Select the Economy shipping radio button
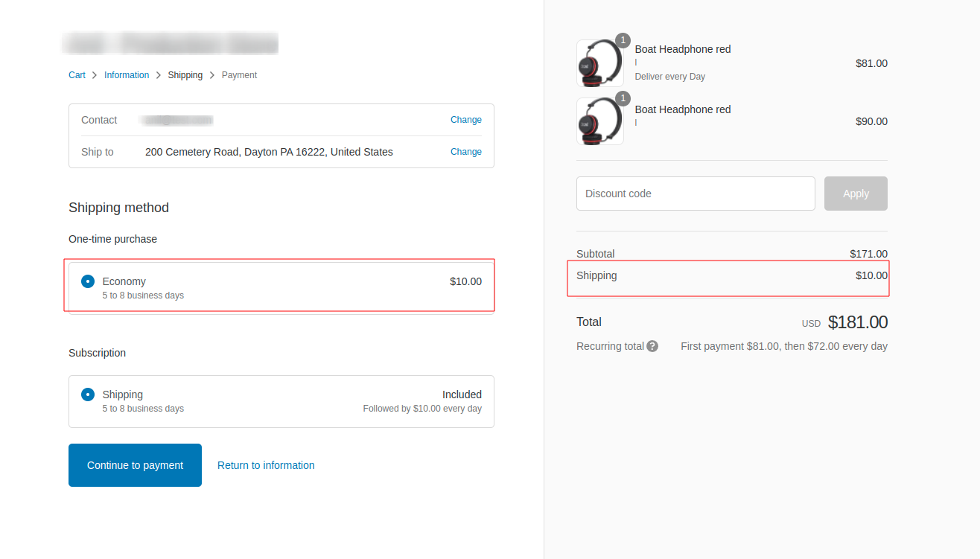The height and width of the screenshot is (559, 980). (88, 281)
